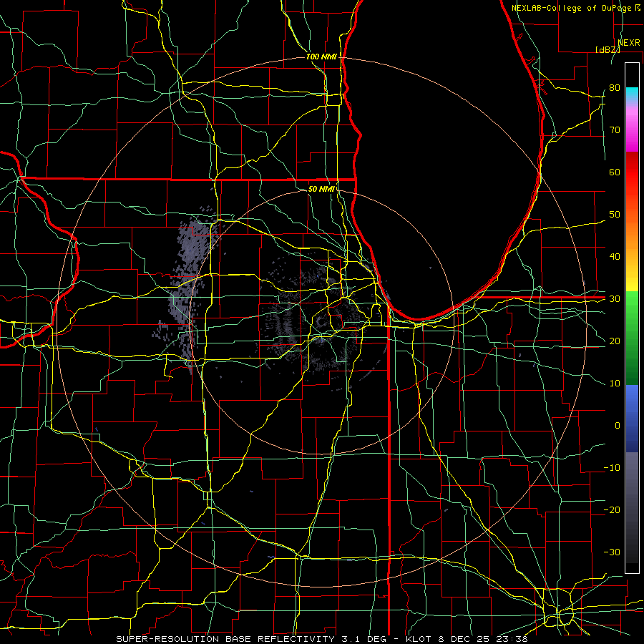Click the 80 value on the dBZ scale
The height and width of the screenshot is (644, 644).
(615, 87)
